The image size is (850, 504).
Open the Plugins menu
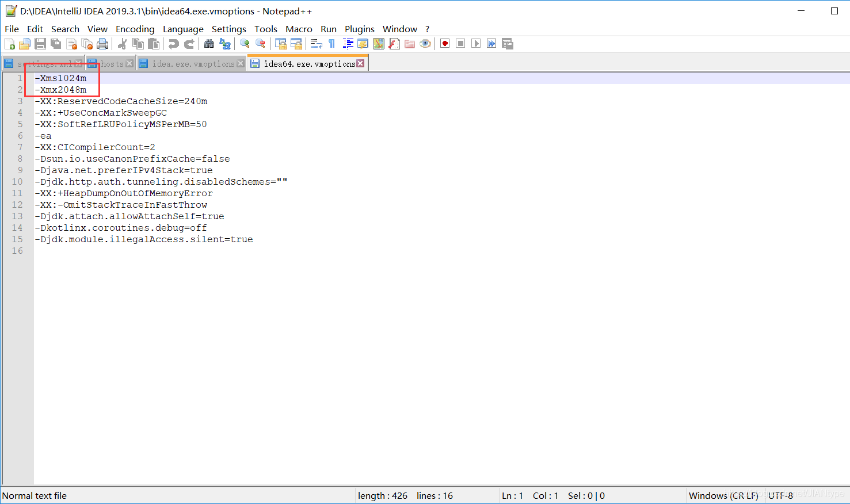(x=360, y=29)
